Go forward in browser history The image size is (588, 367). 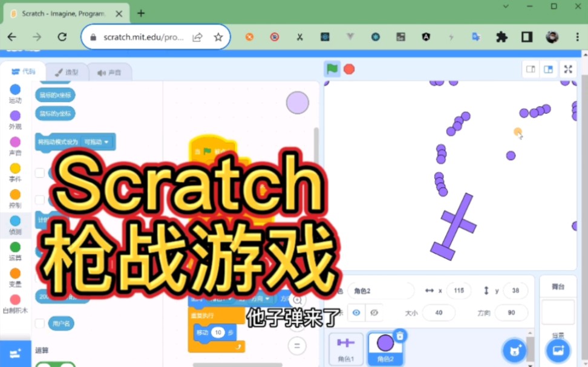(x=37, y=37)
